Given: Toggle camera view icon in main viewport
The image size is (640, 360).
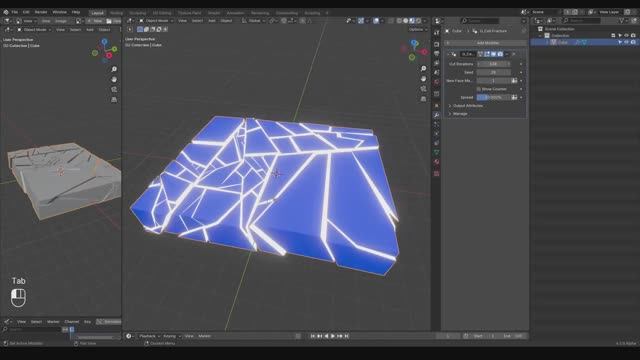Looking at the screenshot, I should [x=423, y=89].
